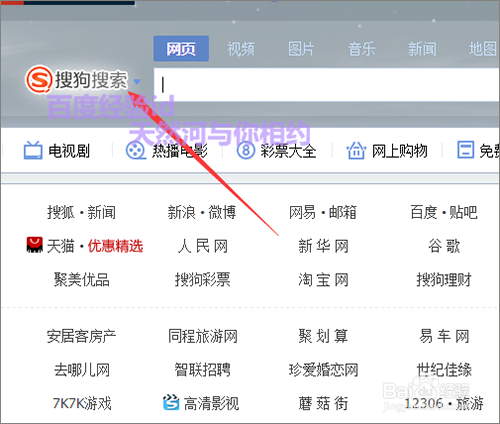Viewport: 500px width, 424px height.
Task: Open the 旅游 link beside 12306
Action: tap(469, 403)
